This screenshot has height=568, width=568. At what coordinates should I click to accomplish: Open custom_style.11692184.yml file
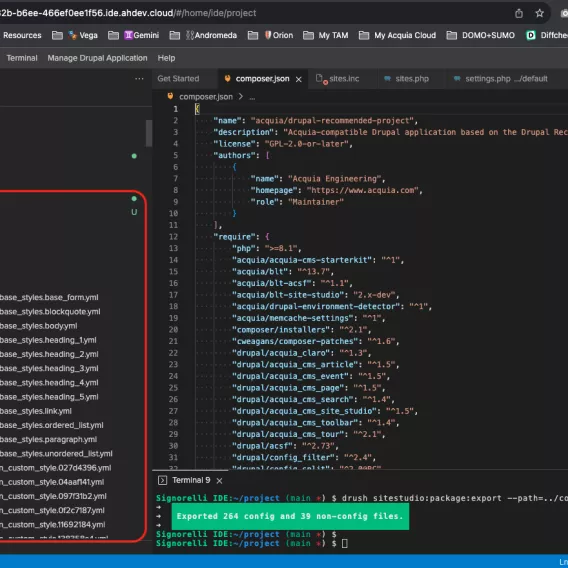53,525
